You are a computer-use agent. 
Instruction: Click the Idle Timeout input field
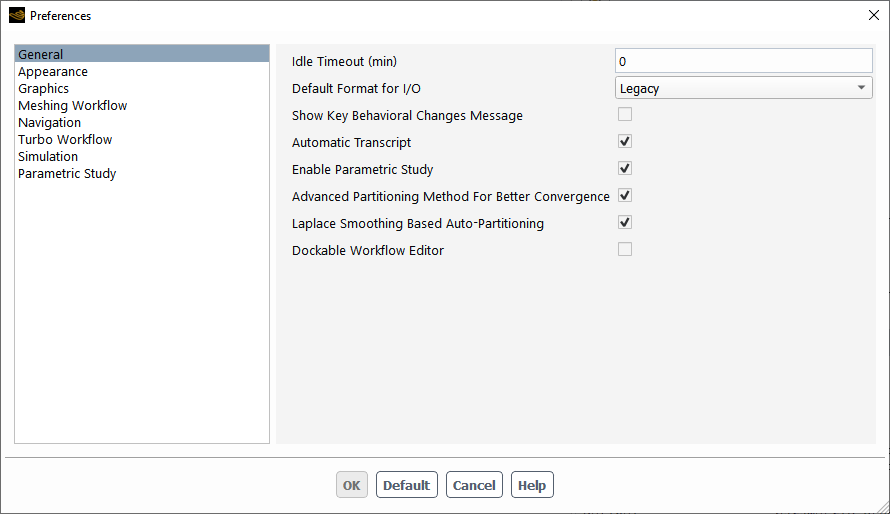point(744,61)
